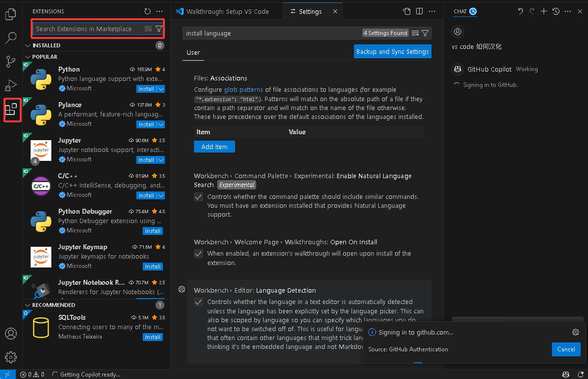The height and width of the screenshot is (379, 588).
Task: Open notifications bell in status bar
Action: point(581,374)
